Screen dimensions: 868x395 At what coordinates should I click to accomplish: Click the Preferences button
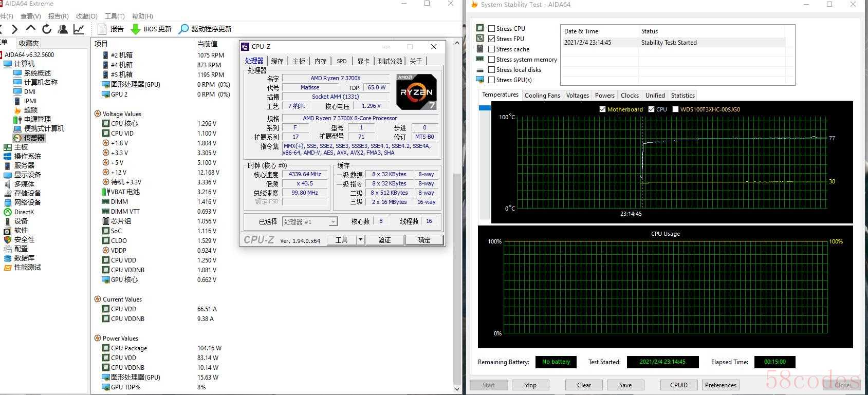[x=721, y=385]
